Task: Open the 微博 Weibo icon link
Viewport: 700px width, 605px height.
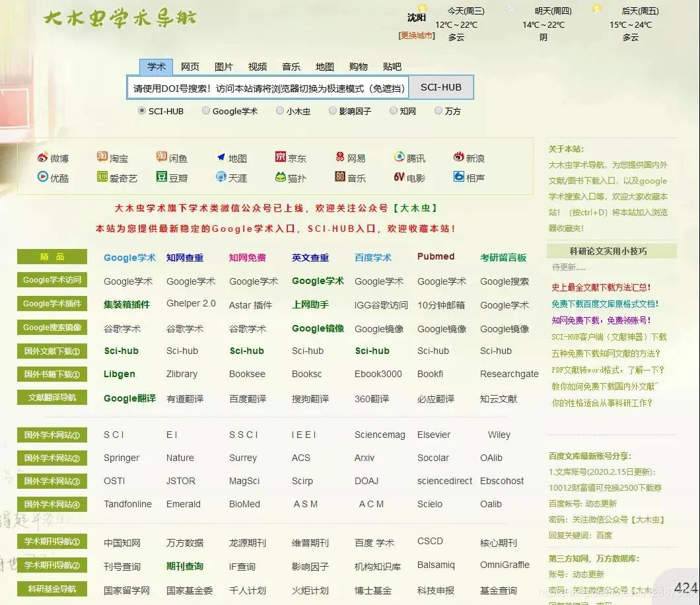Action: coord(42,158)
